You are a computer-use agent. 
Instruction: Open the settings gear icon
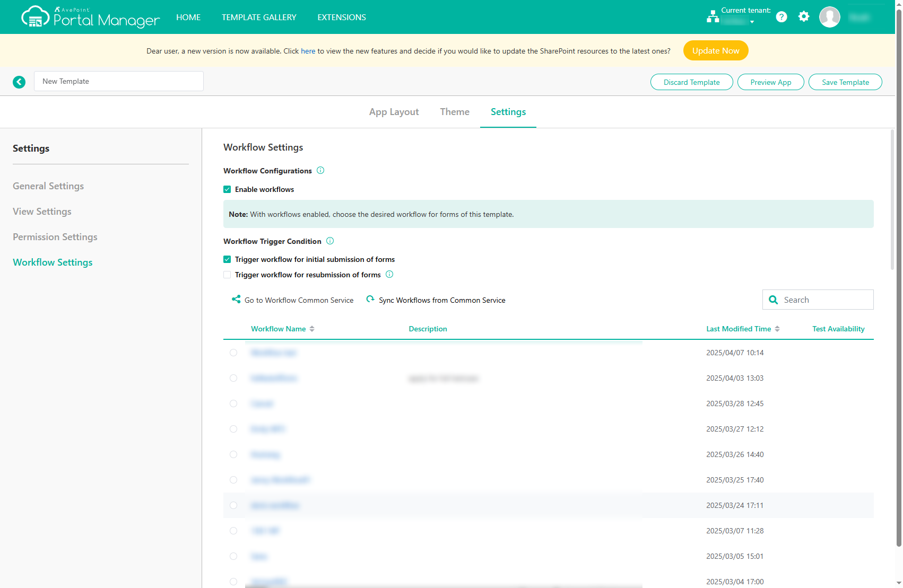click(x=804, y=16)
